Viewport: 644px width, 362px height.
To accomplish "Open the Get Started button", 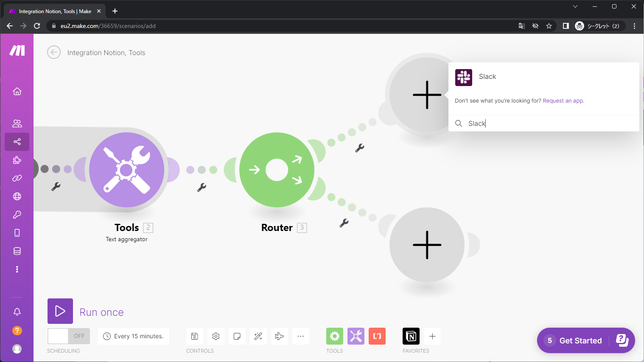I will [x=586, y=340].
